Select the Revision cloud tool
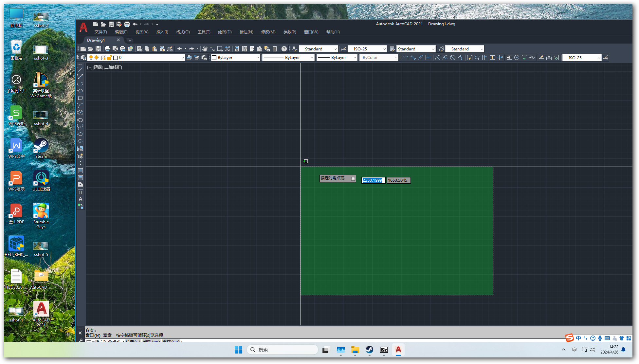 80,120
